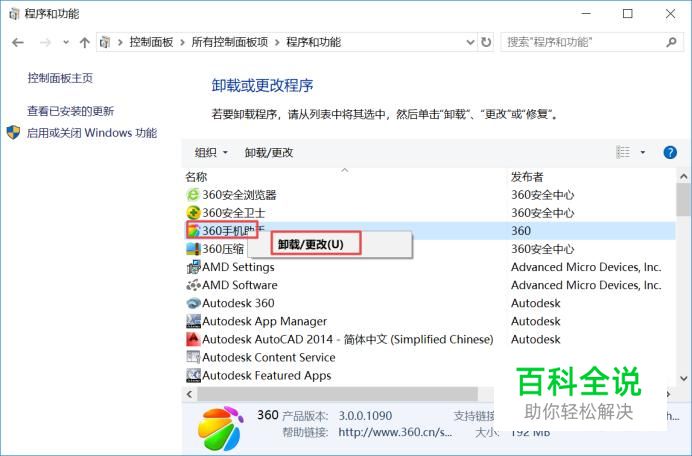The width and height of the screenshot is (692, 456).
Task: Select Autodesk App Manager program name
Action: click(264, 321)
